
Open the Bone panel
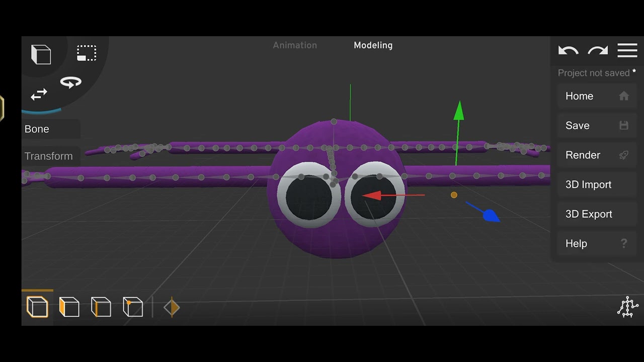[x=51, y=129]
